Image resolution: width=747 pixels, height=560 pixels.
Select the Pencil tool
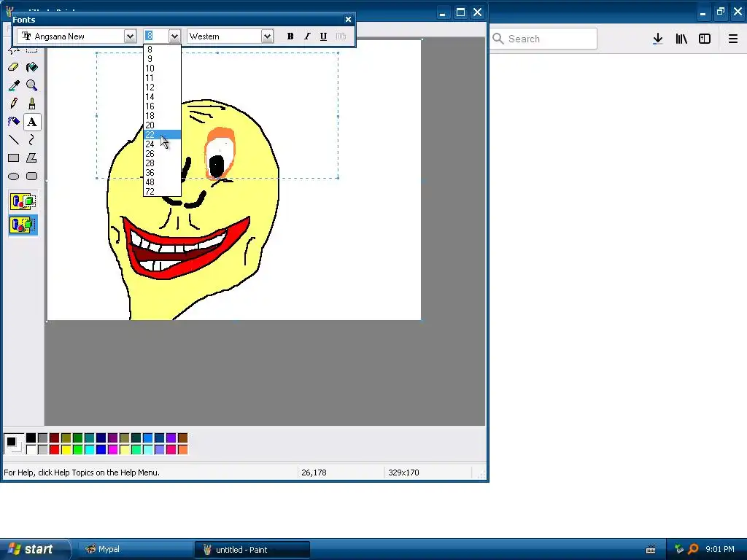(x=13, y=104)
